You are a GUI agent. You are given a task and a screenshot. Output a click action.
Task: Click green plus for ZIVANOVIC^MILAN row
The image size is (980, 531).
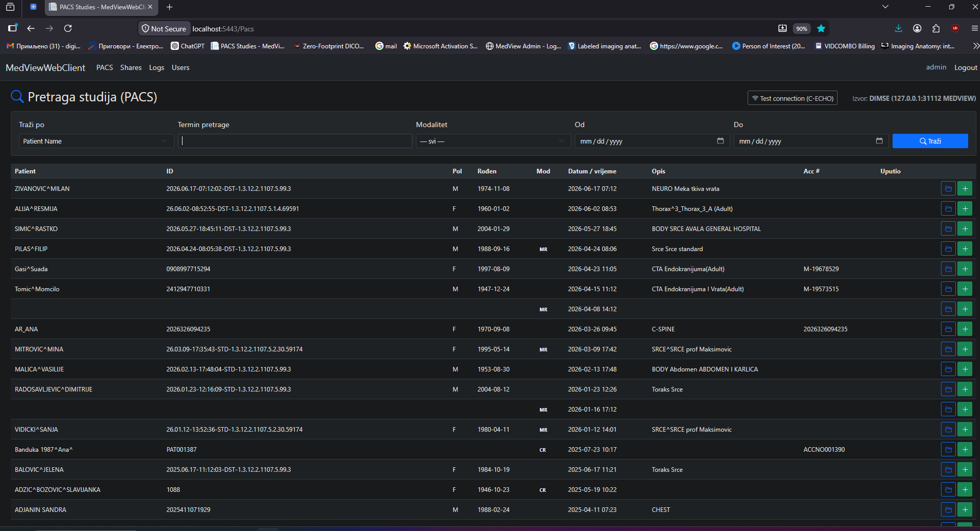pos(965,189)
